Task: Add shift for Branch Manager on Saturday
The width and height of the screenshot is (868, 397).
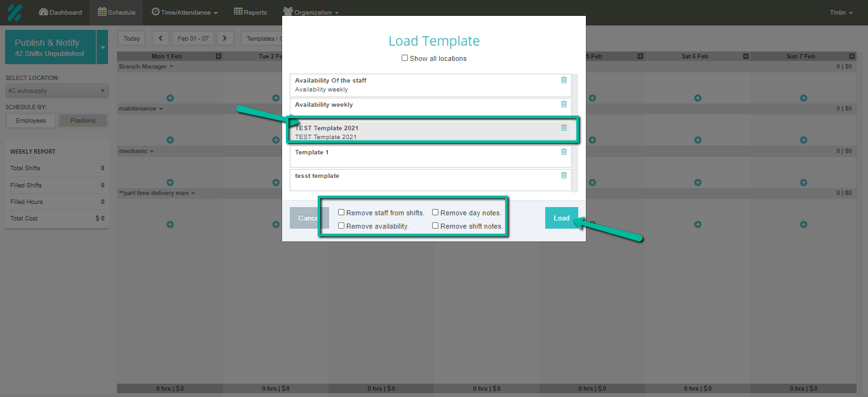Action: (698, 98)
